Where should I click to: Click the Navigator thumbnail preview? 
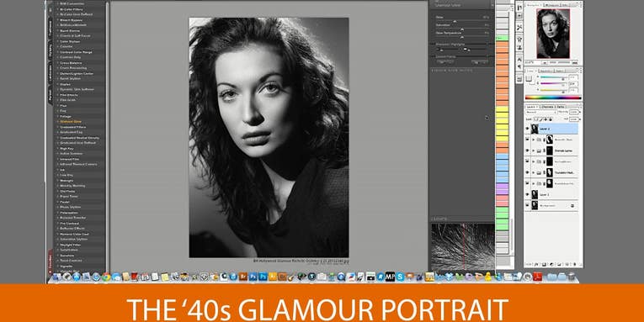tap(552, 34)
